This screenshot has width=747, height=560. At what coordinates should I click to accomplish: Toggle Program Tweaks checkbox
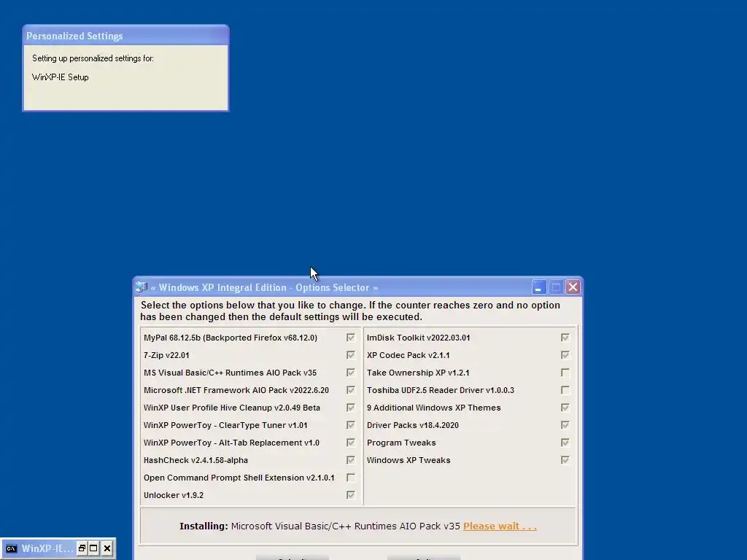click(x=565, y=443)
